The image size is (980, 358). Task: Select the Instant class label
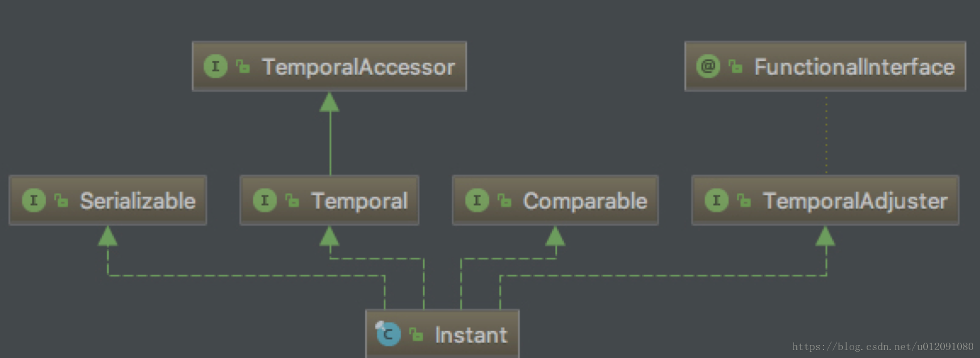point(471,335)
